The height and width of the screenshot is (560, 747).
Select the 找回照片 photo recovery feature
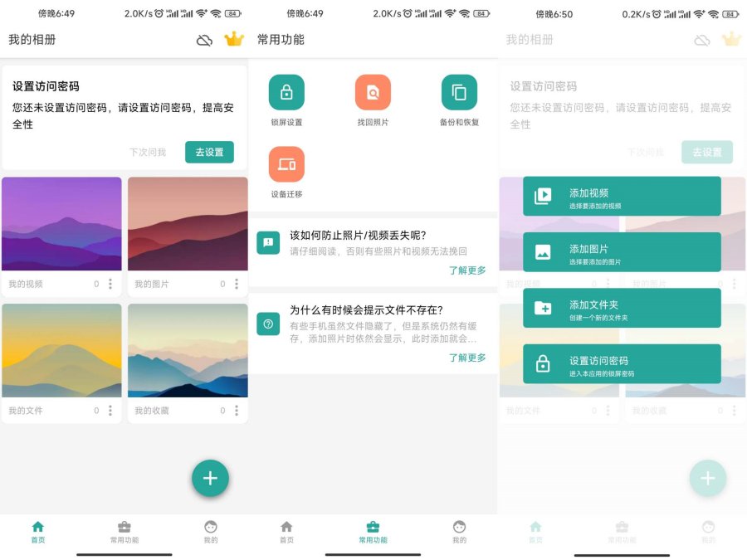point(373,91)
